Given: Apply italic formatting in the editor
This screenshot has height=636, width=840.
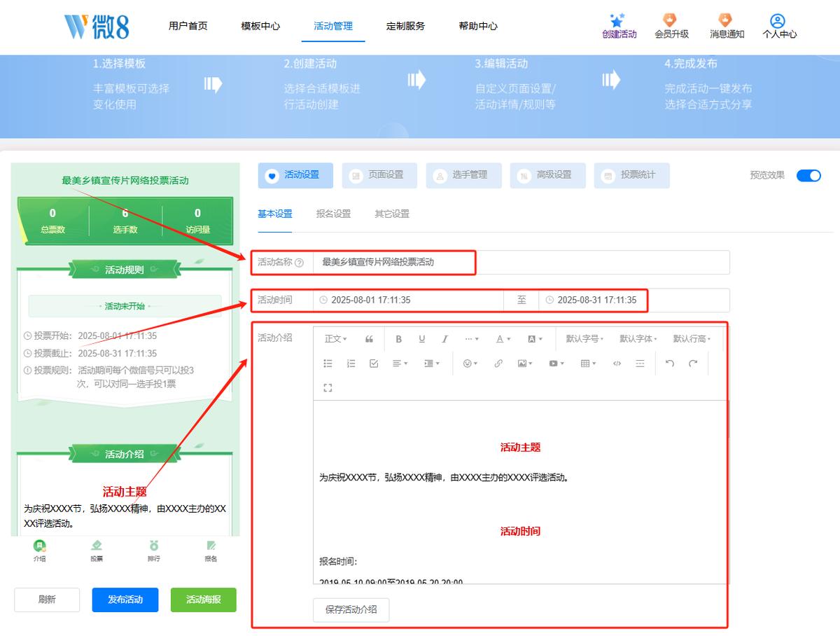Looking at the screenshot, I should pos(444,339).
